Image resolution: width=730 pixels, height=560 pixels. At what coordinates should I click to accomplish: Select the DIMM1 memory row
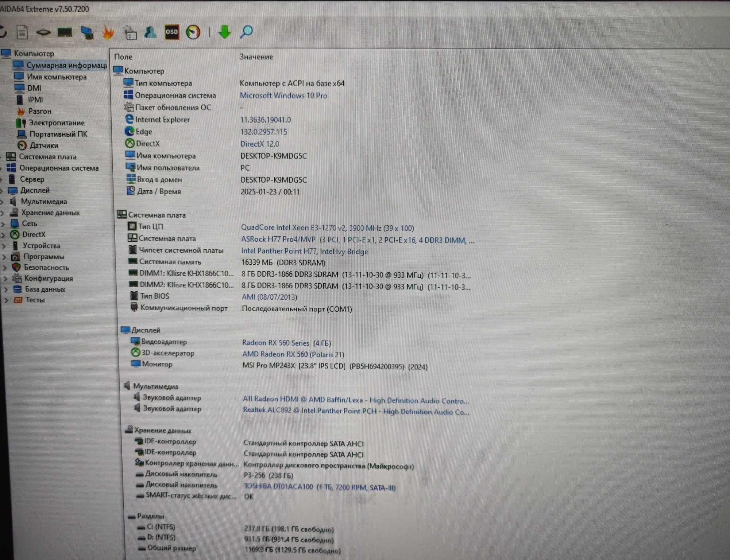pyautogui.click(x=300, y=274)
